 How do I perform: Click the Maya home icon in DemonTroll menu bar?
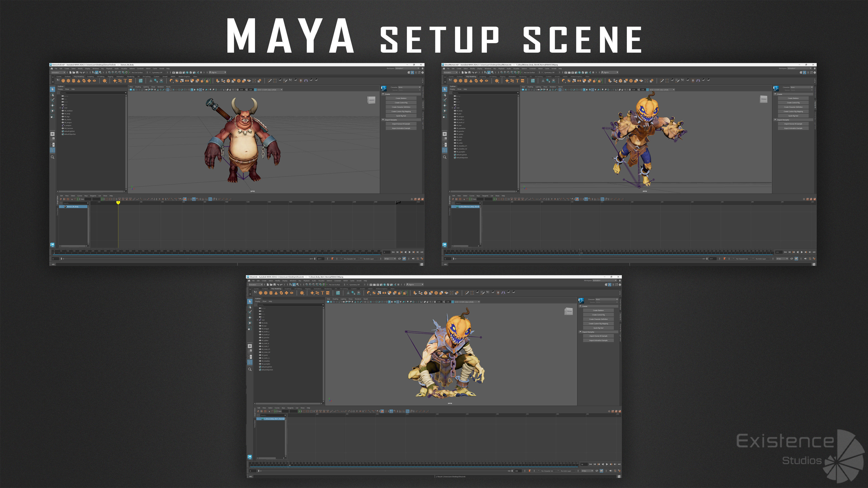(52, 68)
